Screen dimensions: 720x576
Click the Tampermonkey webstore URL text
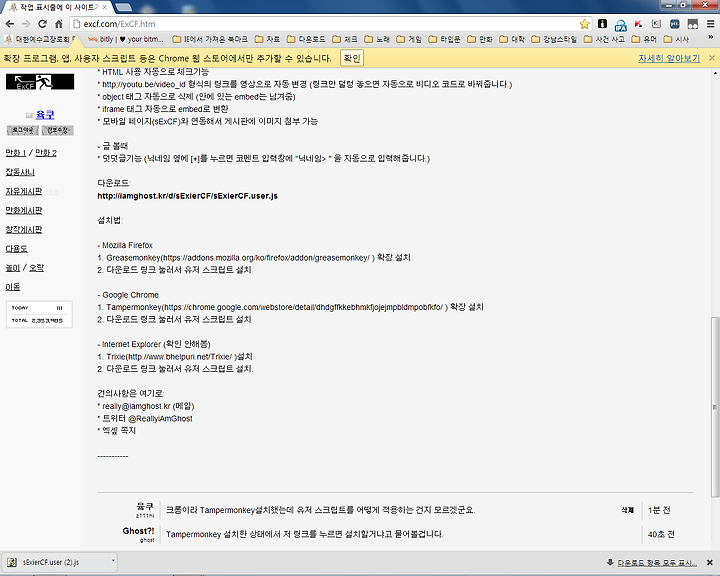[304, 307]
